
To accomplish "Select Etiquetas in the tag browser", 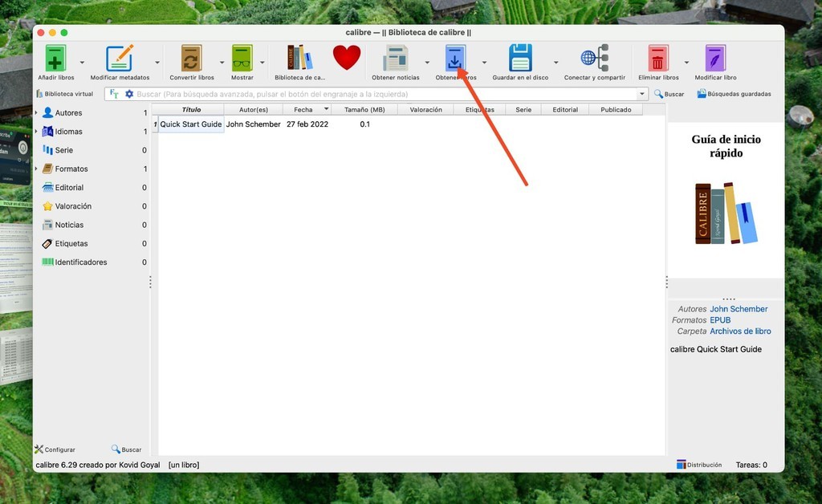I will 71,244.
